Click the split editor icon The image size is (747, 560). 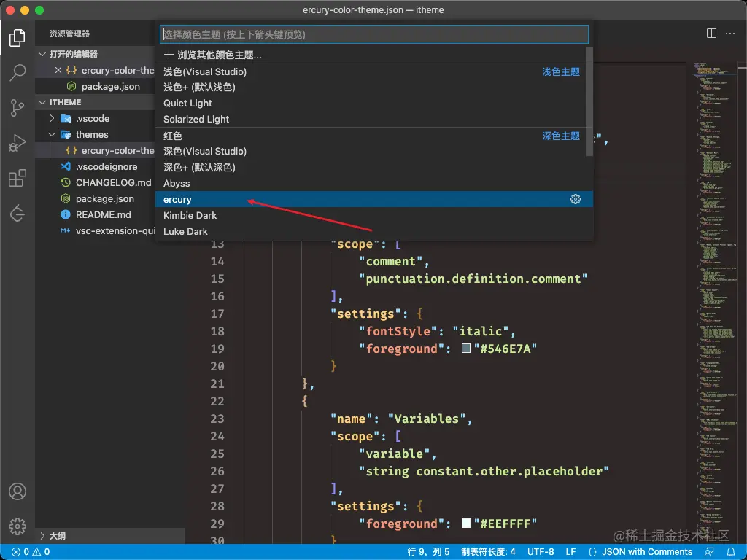711,34
